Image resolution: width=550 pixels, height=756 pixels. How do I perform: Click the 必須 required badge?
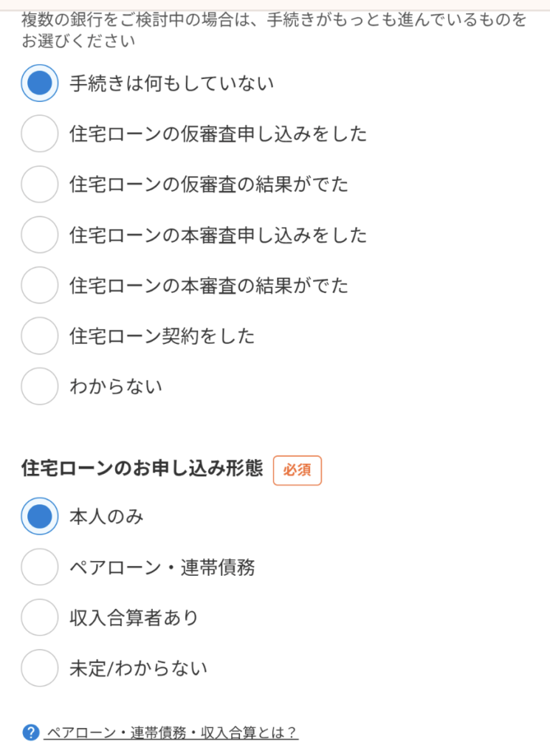(x=297, y=470)
